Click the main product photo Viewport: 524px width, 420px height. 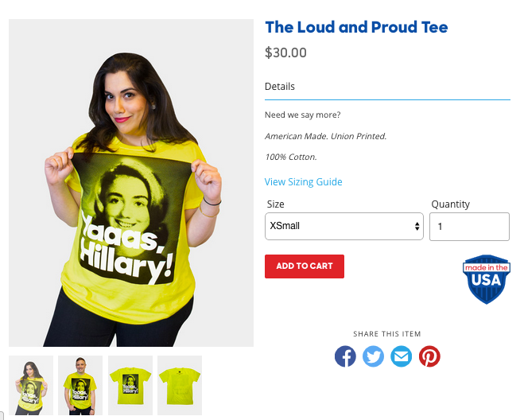pyautogui.click(x=131, y=183)
